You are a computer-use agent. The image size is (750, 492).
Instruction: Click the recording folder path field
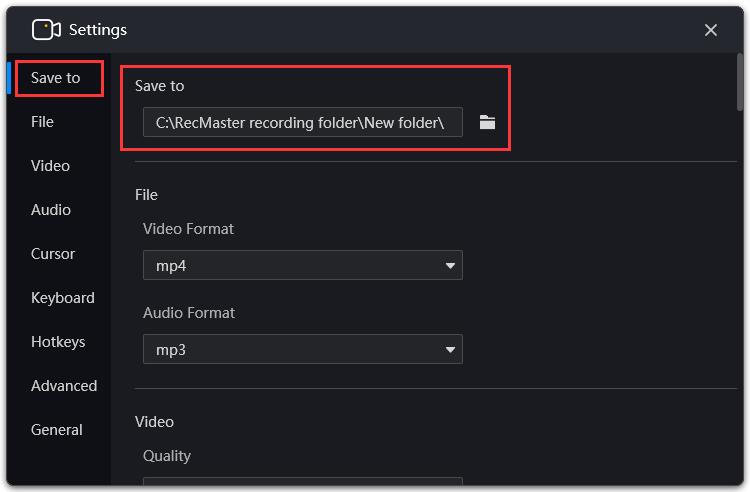click(x=302, y=122)
